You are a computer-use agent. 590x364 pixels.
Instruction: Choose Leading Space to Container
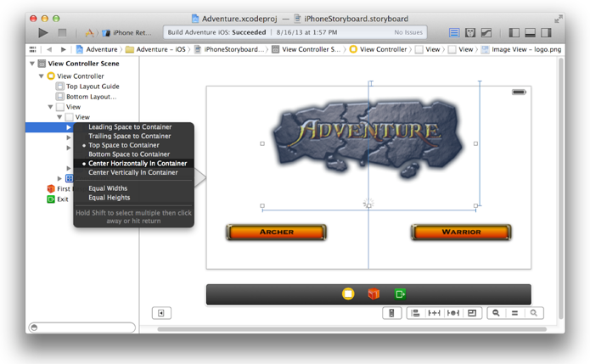[x=130, y=126]
